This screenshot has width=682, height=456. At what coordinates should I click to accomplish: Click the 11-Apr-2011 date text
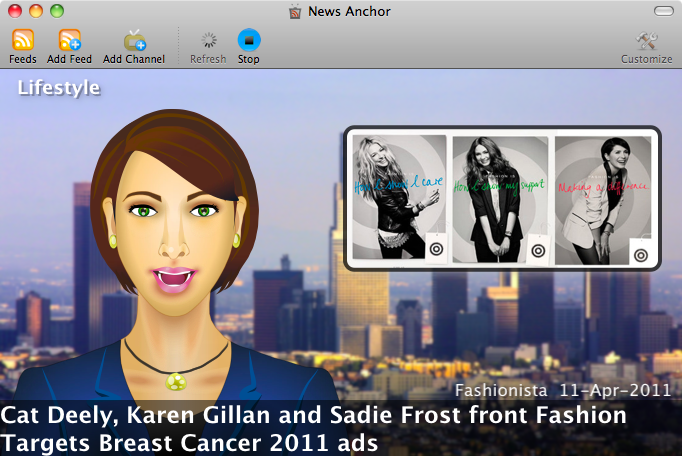pyautogui.click(x=615, y=390)
